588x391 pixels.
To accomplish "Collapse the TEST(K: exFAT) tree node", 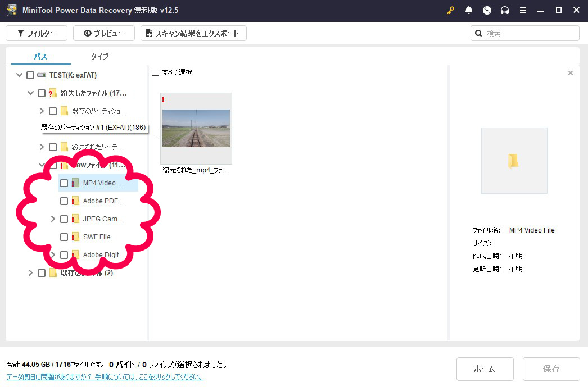I will (20, 75).
